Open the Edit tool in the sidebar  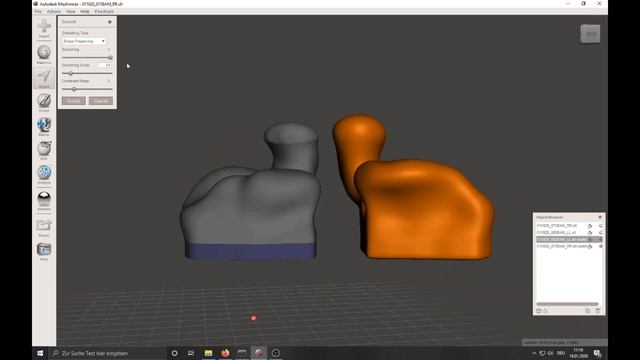point(44,150)
